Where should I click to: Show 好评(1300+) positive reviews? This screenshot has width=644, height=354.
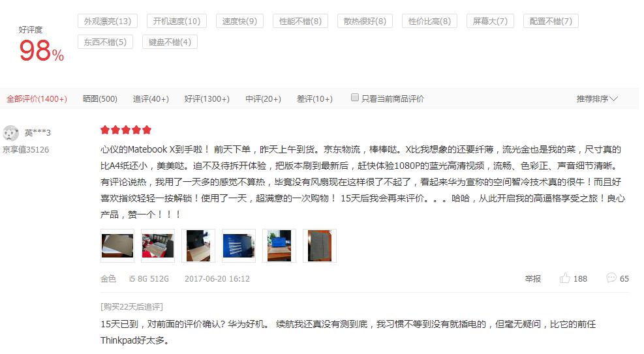click(x=207, y=99)
